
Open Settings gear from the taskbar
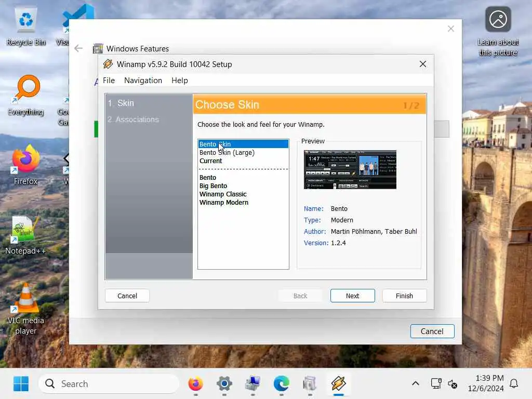point(224,384)
